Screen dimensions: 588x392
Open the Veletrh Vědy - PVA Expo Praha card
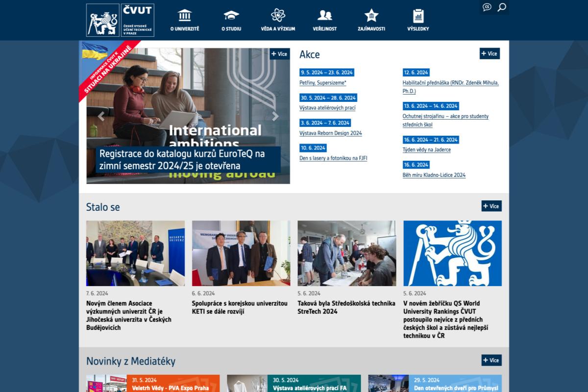(x=153, y=383)
